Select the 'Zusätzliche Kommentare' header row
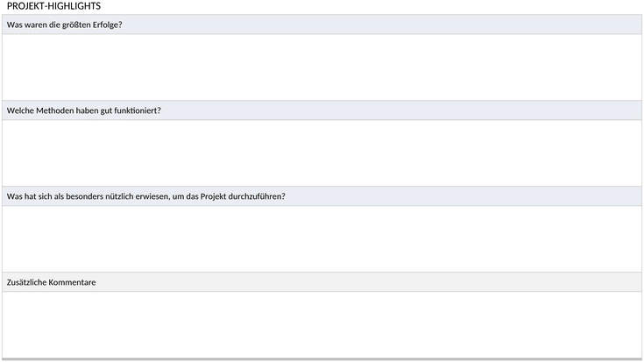Viewport: 644px width, 362px height. [x=322, y=282]
